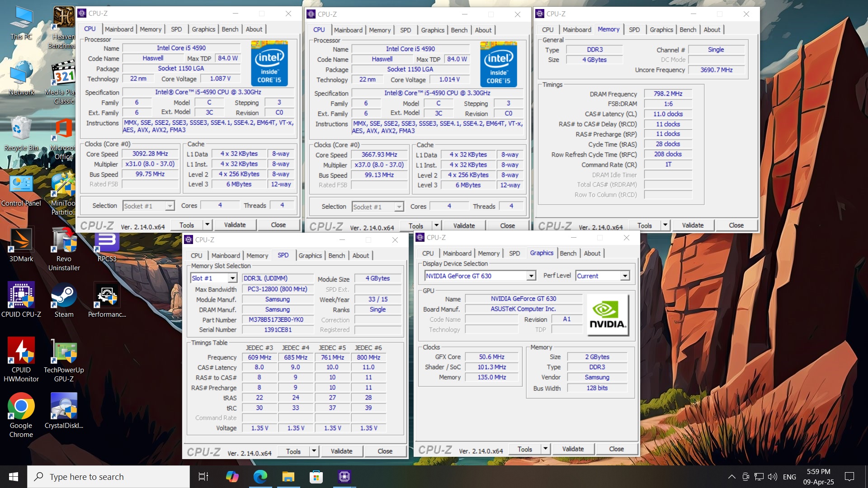The height and width of the screenshot is (488, 868).
Task: Open Microsoft Store from taskbar
Action: (316, 477)
